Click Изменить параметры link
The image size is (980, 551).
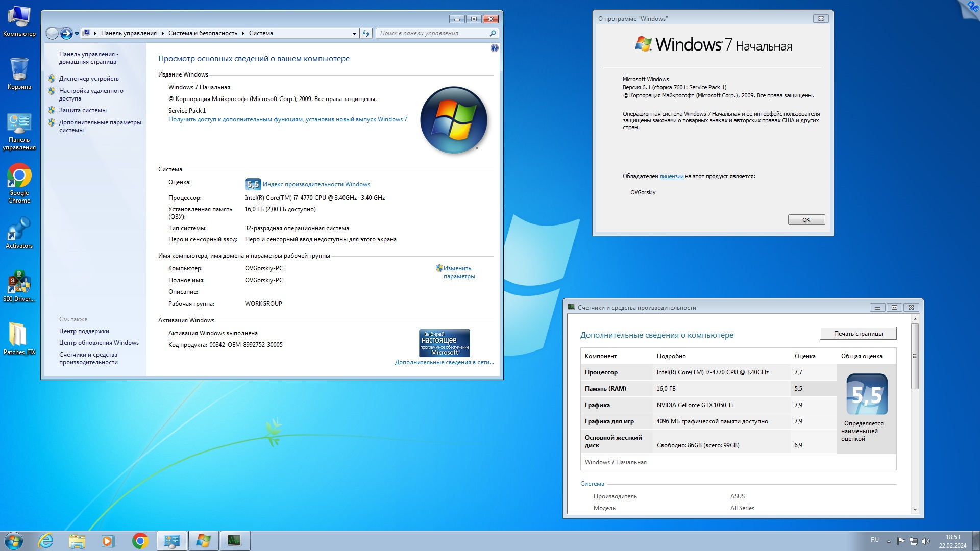point(458,272)
